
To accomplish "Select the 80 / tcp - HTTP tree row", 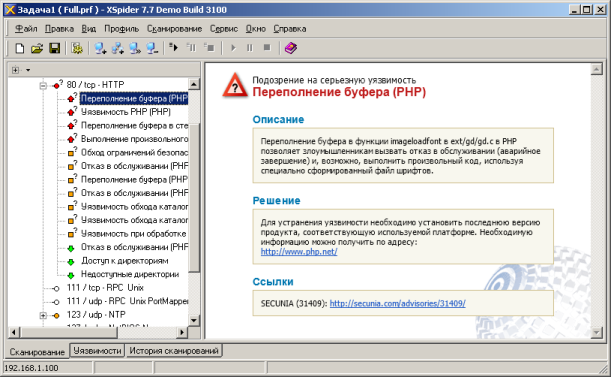I will 95,85.
